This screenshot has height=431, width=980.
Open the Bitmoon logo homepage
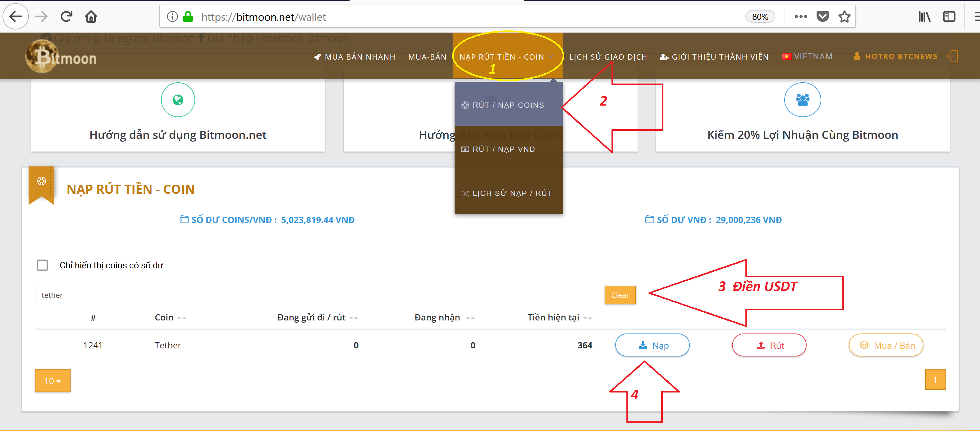(x=61, y=57)
